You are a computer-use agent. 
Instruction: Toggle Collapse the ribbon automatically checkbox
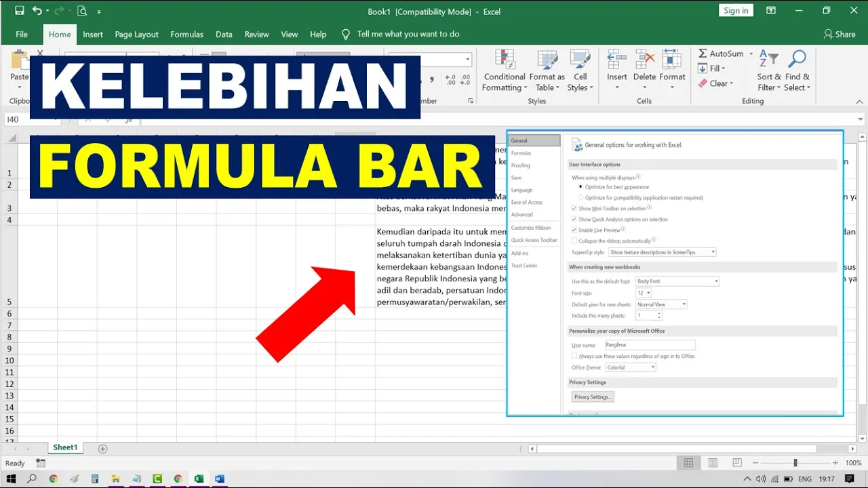tap(574, 241)
